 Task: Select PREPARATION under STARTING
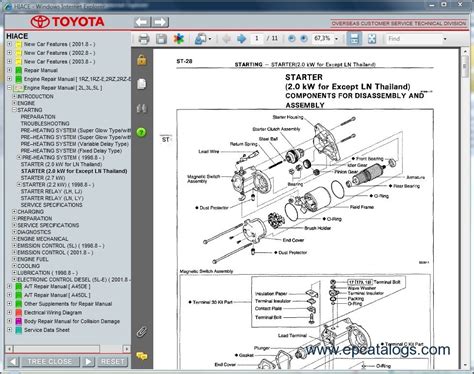point(38,117)
